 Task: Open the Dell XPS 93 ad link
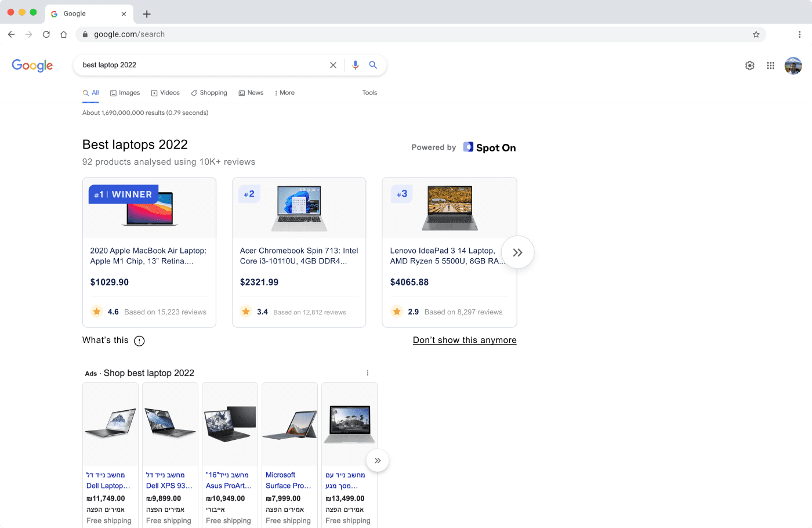coord(169,480)
